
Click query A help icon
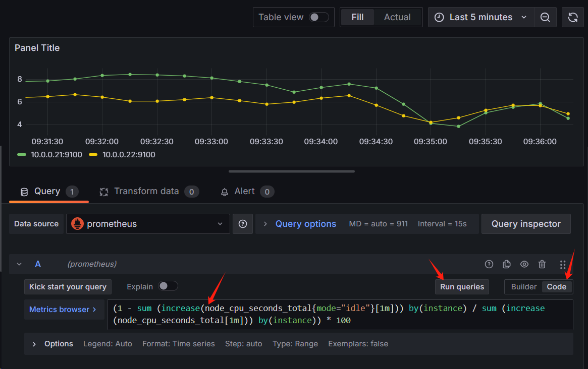[489, 264]
